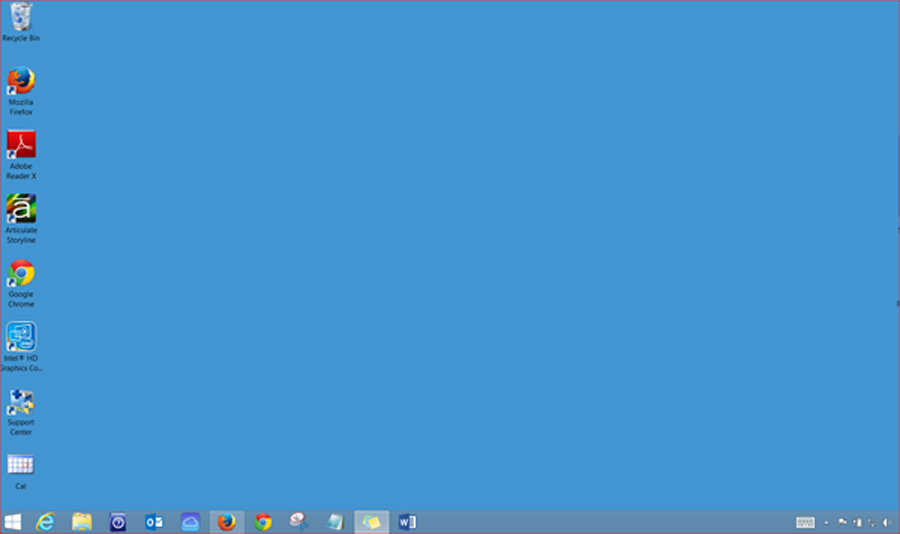
Task: Click the cloud icon in the taskbar
Action: [x=190, y=522]
